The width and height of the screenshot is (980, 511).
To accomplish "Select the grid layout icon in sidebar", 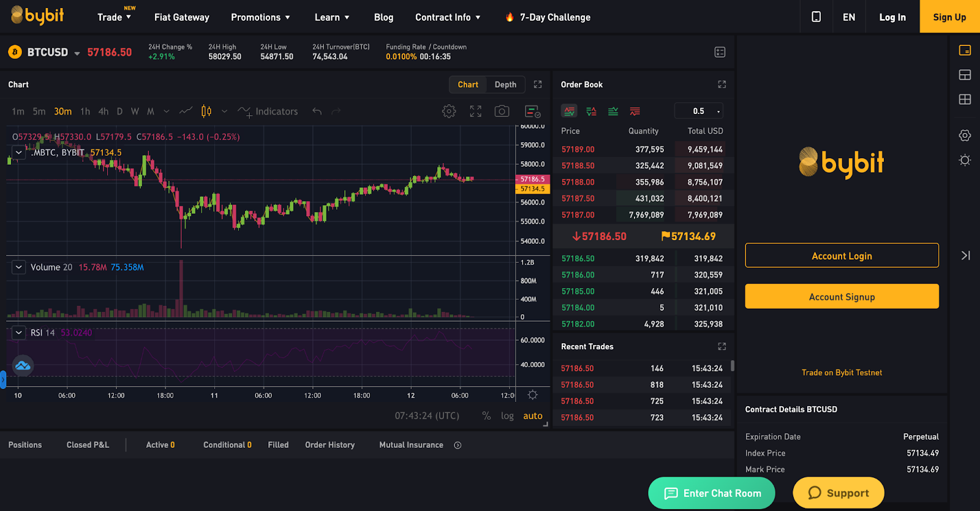I will click(965, 99).
